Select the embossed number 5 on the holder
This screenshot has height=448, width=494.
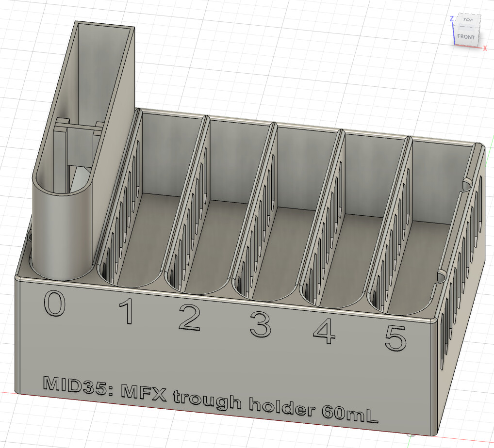click(395, 338)
